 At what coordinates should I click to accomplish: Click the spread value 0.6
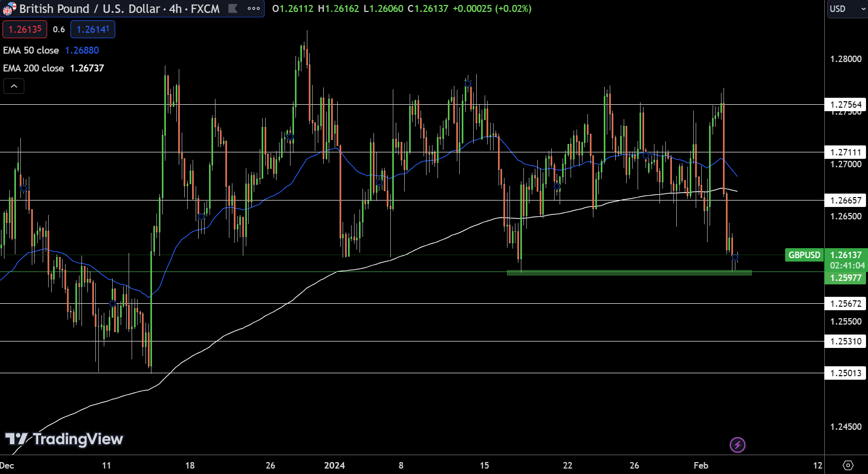(59, 29)
